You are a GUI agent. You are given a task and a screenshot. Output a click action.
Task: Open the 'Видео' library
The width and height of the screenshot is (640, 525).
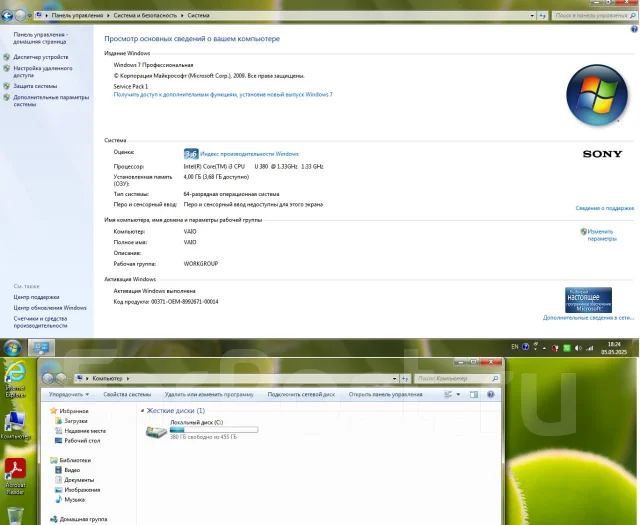pos(72,470)
